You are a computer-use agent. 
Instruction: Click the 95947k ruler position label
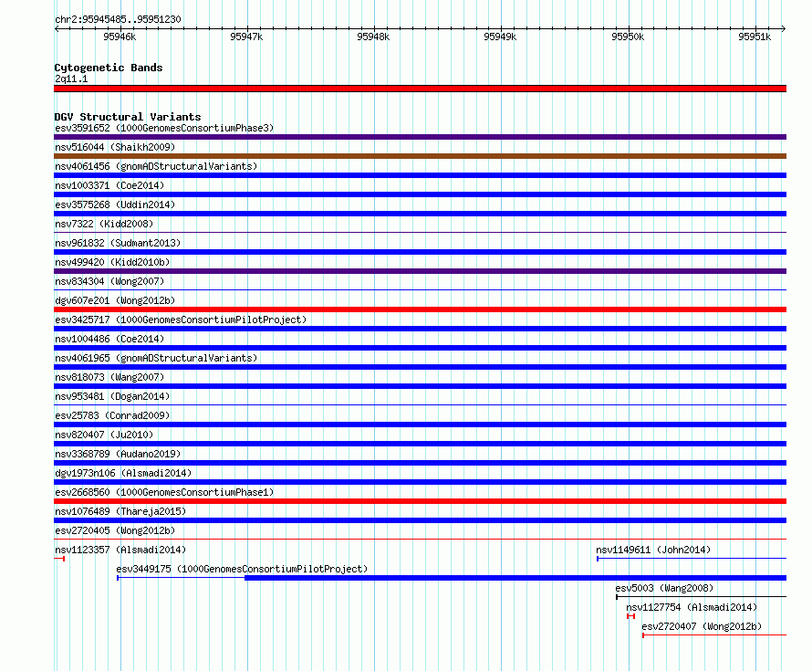246,37
